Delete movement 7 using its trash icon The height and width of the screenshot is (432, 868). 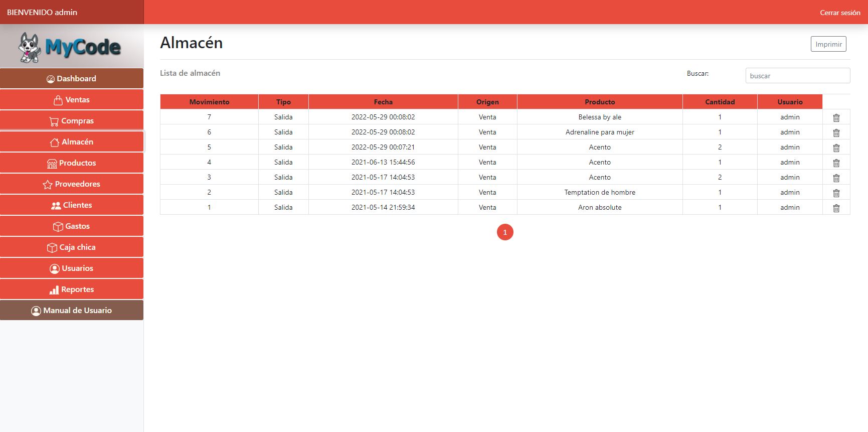tap(836, 117)
